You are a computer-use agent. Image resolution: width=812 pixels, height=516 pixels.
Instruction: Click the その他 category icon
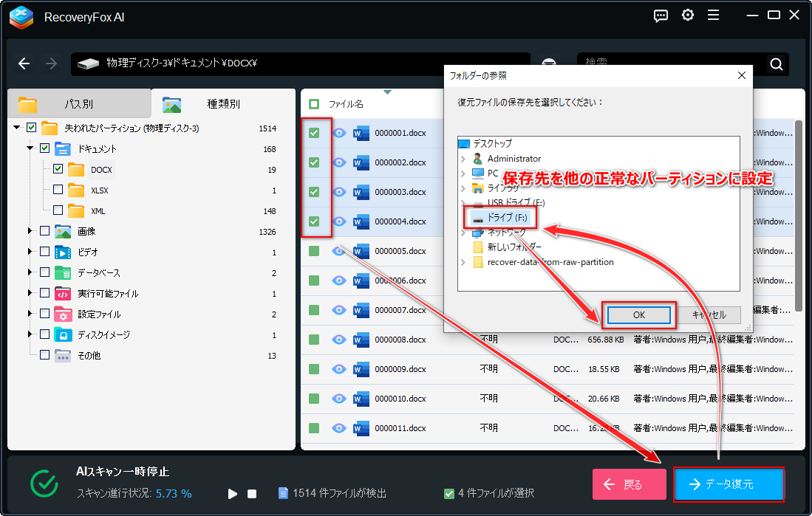tap(63, 356)
